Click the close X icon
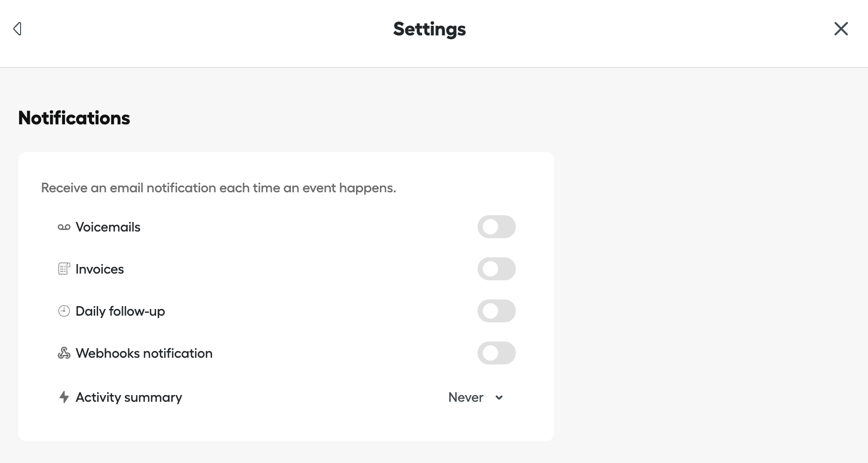 pyautogui.click(x=841, y=29)
